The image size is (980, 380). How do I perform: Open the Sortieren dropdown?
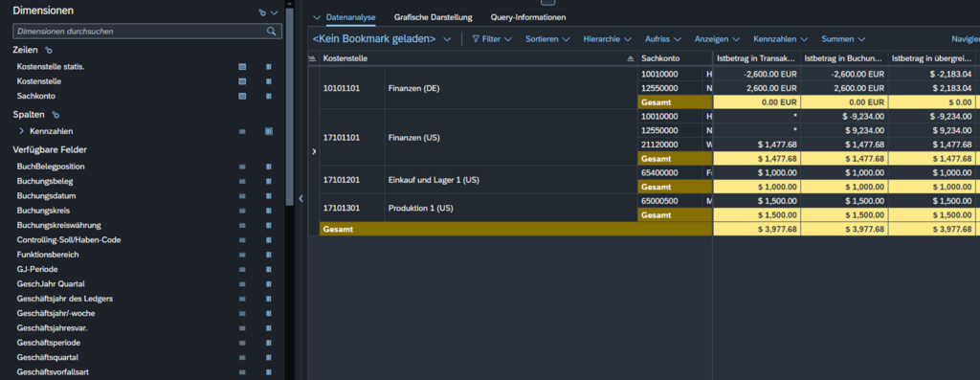[547, 38]
